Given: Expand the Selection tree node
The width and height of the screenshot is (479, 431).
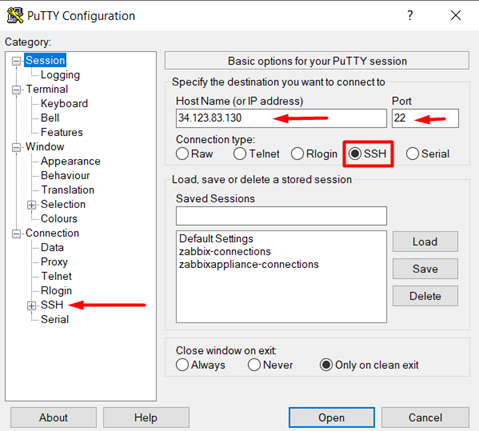Looking at the screenshot, I should pos(31,205).
